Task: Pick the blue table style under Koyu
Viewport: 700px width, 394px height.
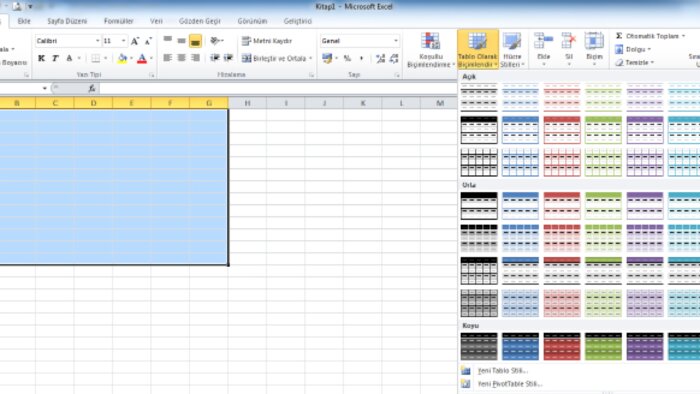Action: [521, 346]
